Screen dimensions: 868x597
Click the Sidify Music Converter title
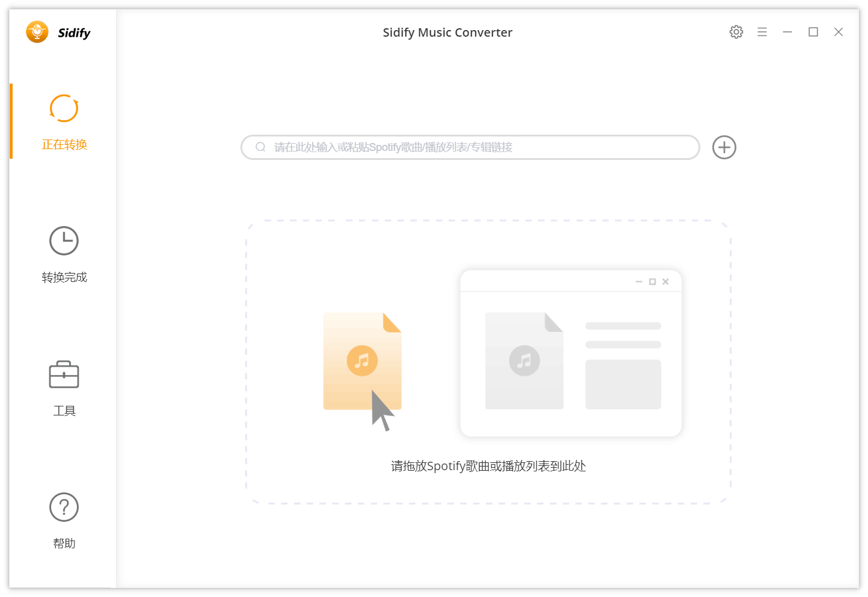coord(447,32)
